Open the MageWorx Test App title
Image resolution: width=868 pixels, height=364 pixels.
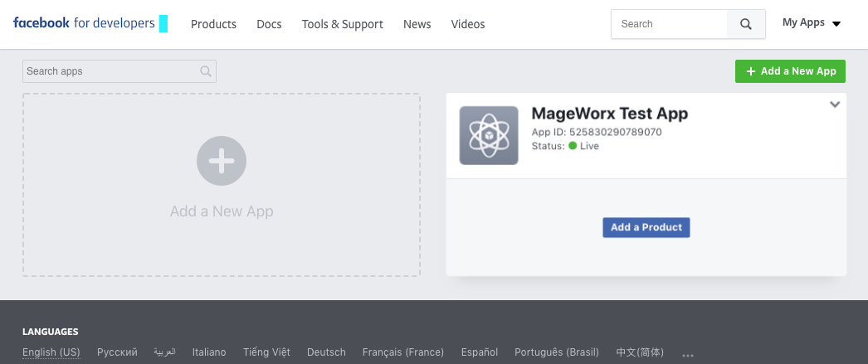[x=609, y=114]
